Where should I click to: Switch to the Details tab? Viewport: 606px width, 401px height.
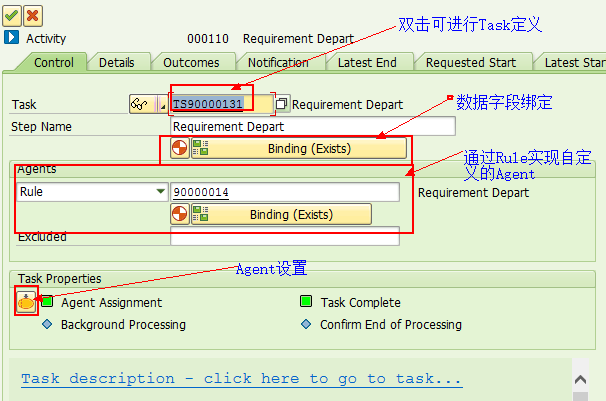tap(116, 63)
